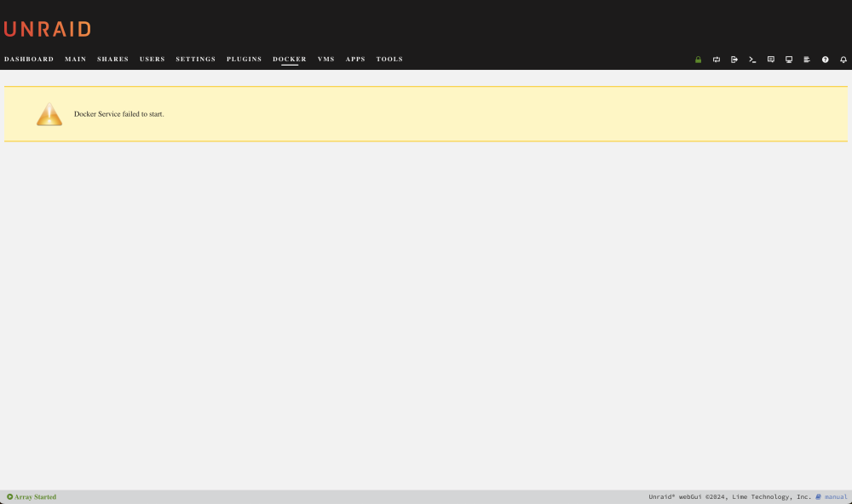
Task: Go to the Plugins tab
Action: point(244,60)
